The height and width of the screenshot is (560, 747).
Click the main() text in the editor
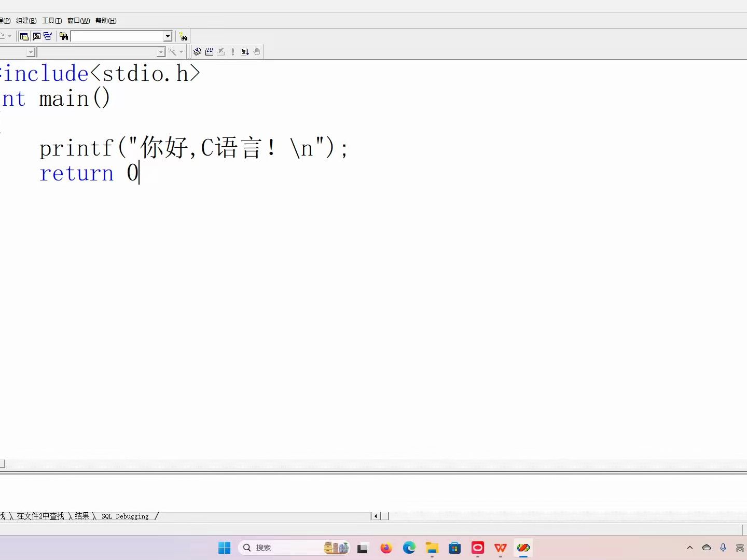[75, 99]
